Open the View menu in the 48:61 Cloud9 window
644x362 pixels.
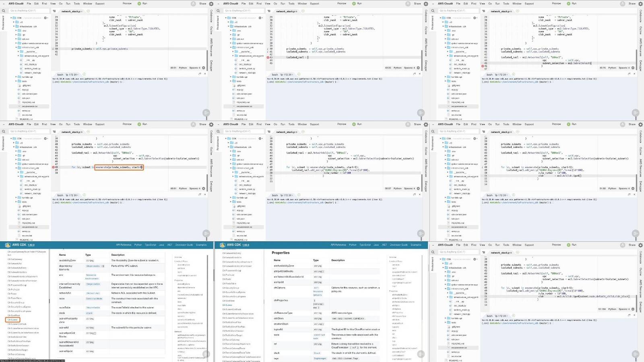(53, 124)
